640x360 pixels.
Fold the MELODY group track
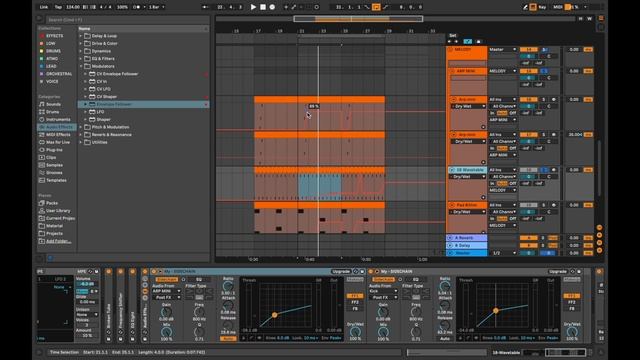[x=451, y=49]
